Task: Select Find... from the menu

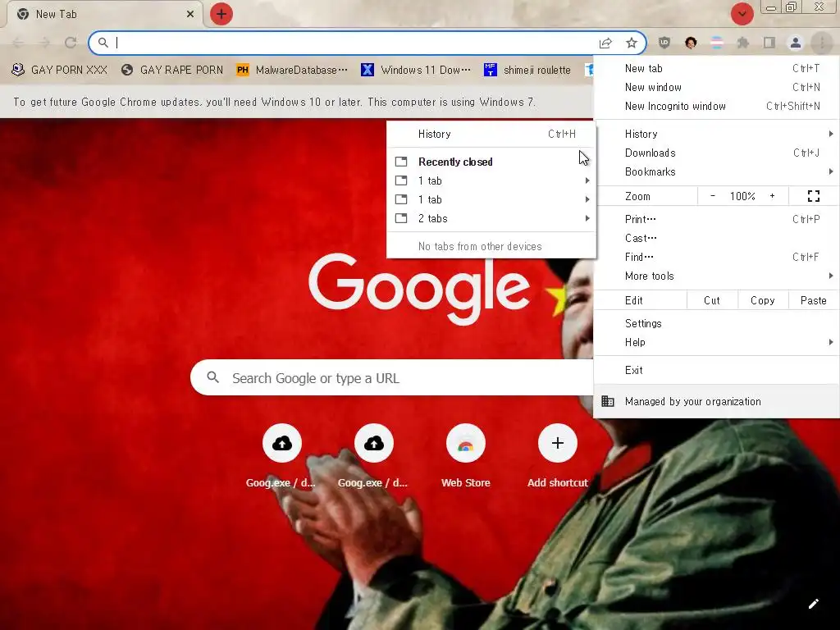Action: pyautogui.click(x=716, y=257)
